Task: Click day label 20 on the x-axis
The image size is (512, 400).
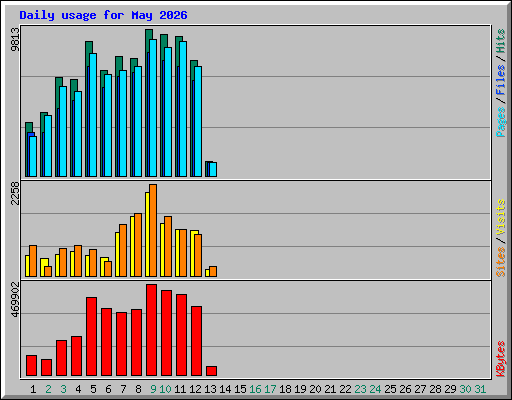Action: click(x=315, y=389)
